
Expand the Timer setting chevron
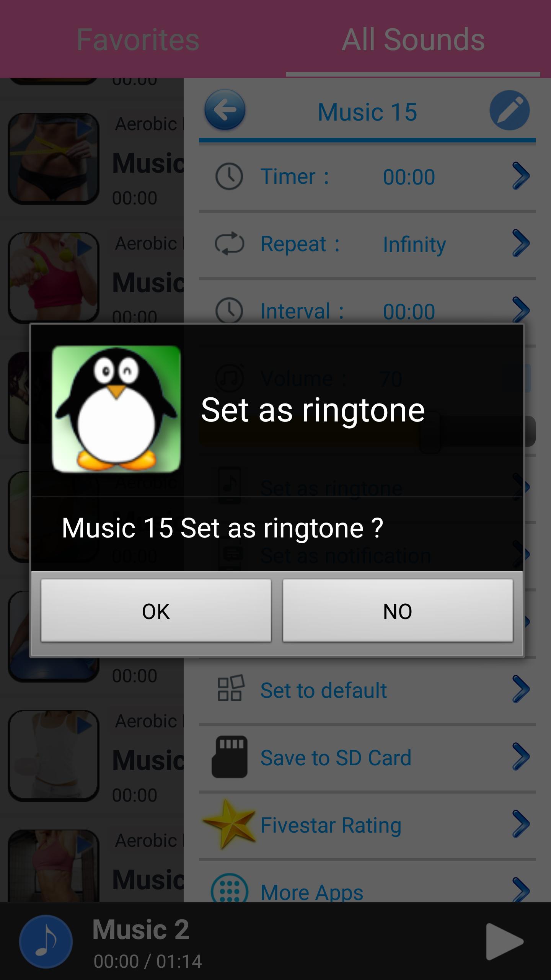521,176
